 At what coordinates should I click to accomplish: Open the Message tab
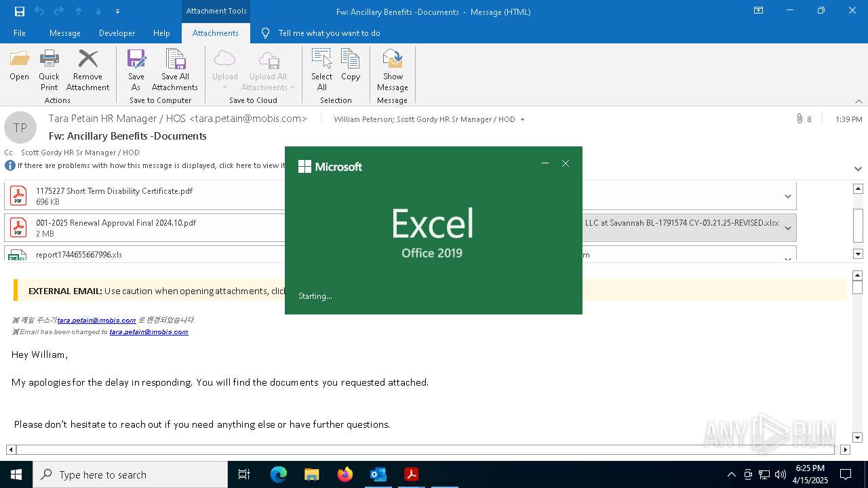click(65, 33)
